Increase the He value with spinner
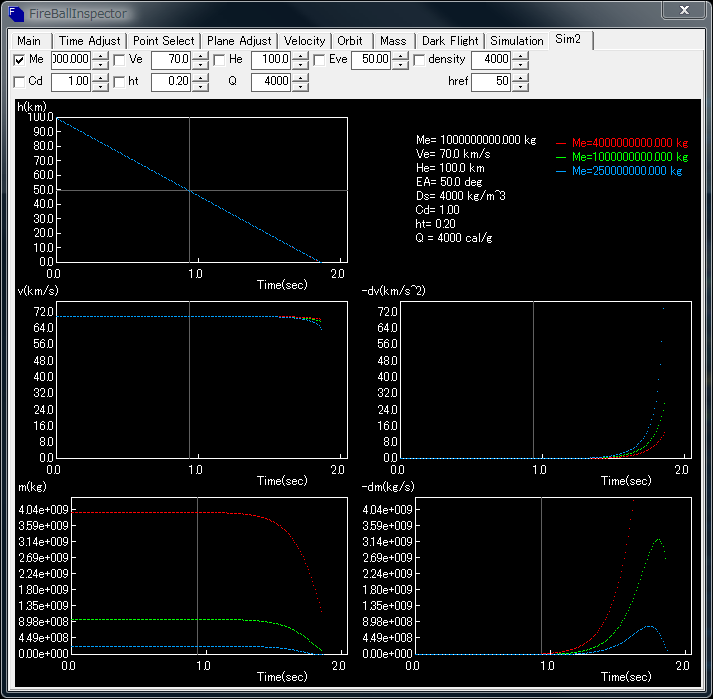The image size is (713, 699). click(300, 56)
